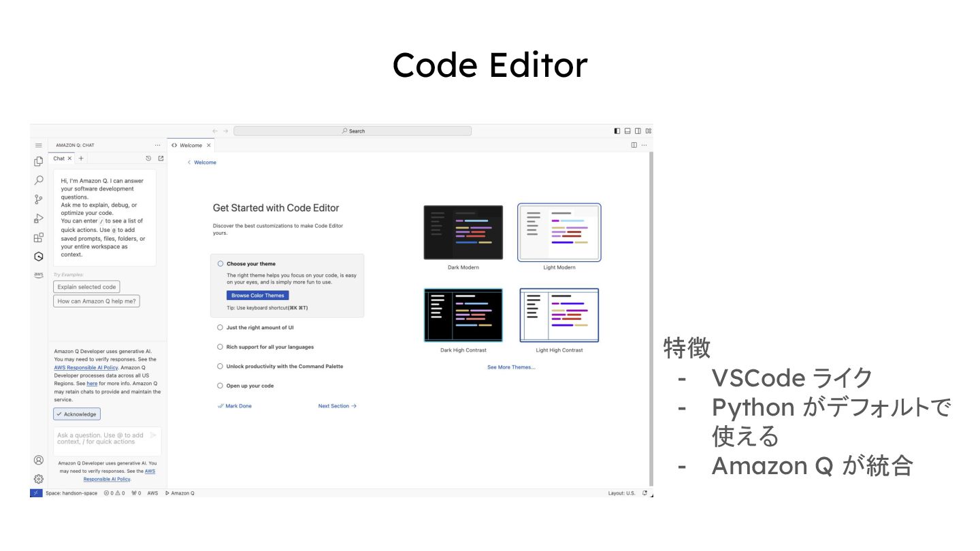The width and height of the screenshot is (980, 551).
Task: Click the Mark Done link
Action: (x=235, y=406)
